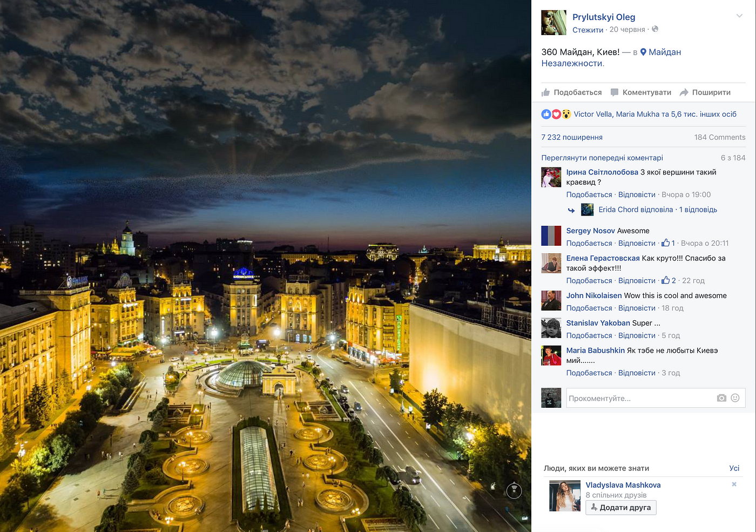756x532 pixels.
Task: Open list of people who reacted
Action: click(x=655, y=114)
